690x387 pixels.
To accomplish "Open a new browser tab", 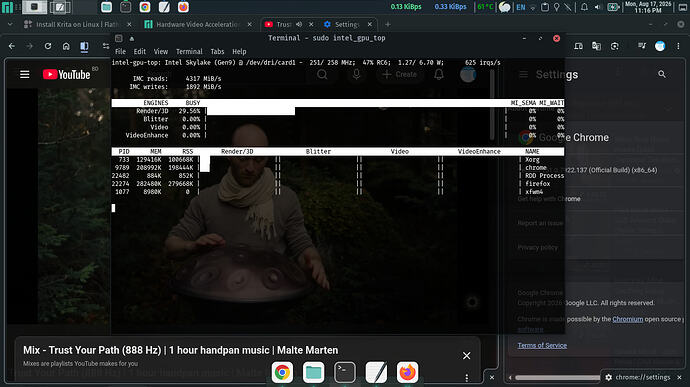I will click(x=388, y=25).
